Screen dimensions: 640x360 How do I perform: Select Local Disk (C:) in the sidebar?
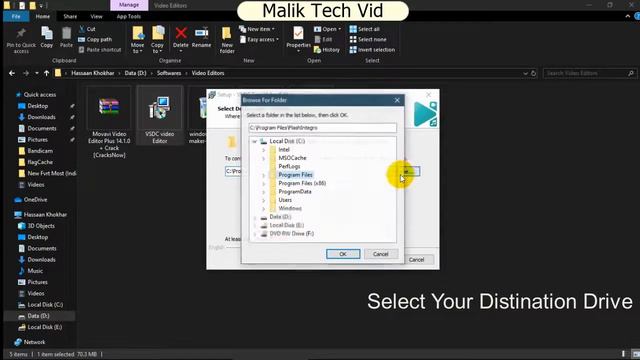point(45,305)
